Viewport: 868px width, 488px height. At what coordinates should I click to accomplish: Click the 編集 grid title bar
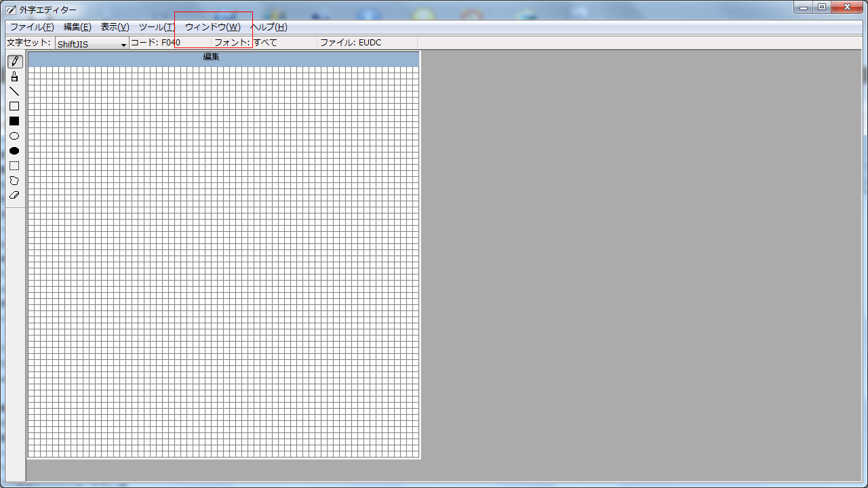point(224,58)
